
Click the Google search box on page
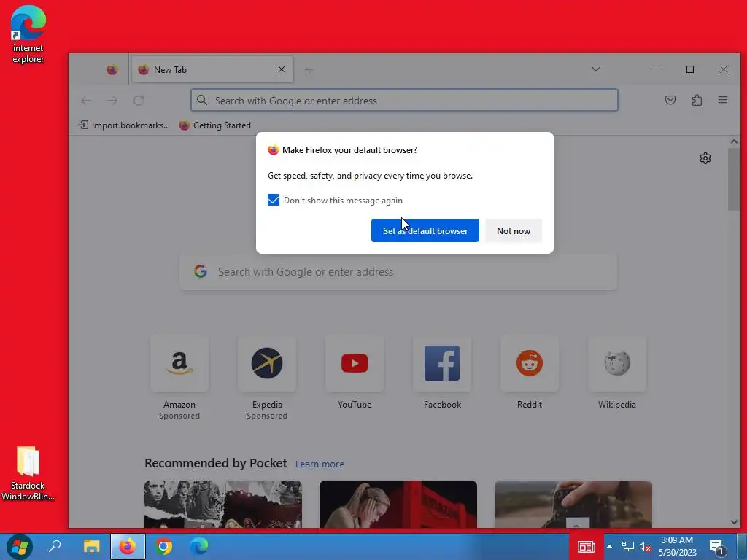398,272
